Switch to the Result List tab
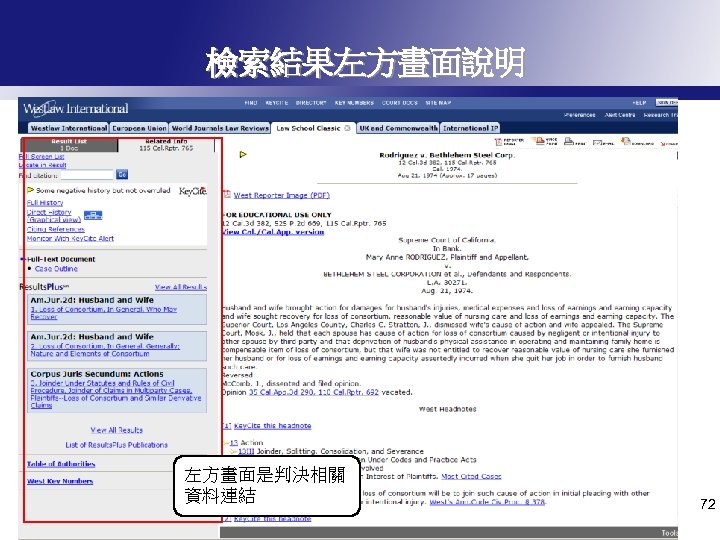The image size is (720, 540). 69,145
